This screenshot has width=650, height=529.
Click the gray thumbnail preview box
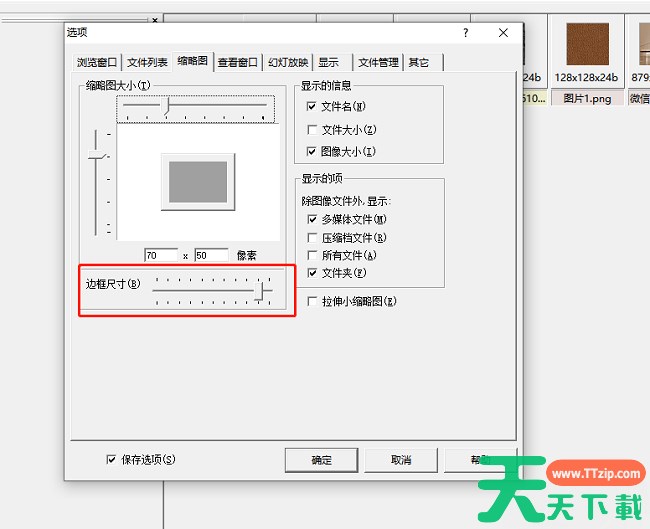tap(198, 182)
